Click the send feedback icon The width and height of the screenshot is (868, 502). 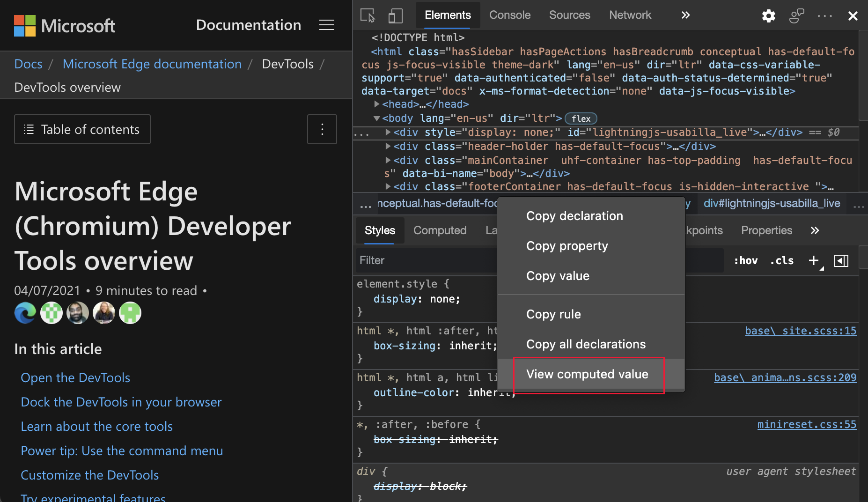coord(796,16)
